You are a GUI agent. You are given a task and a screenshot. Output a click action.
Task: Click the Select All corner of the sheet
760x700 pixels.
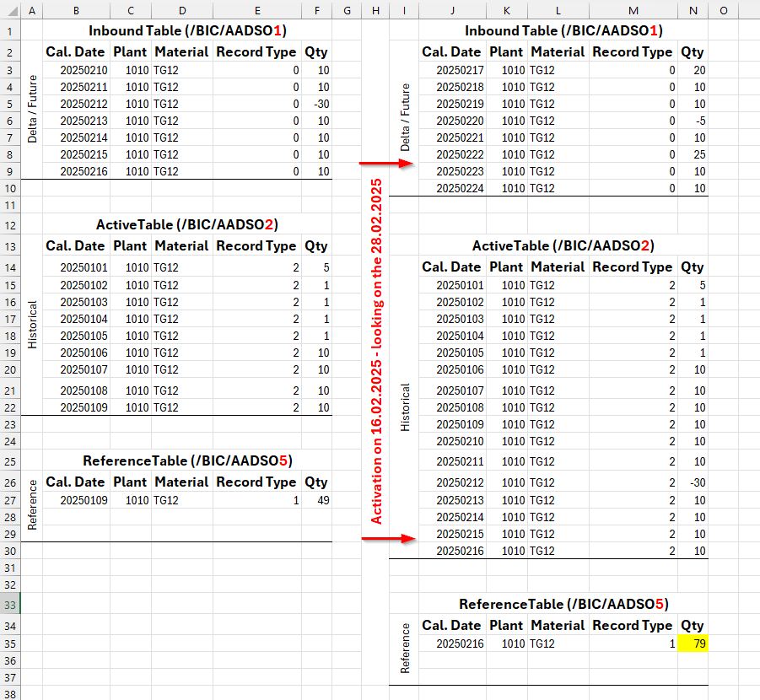[8, 10]
